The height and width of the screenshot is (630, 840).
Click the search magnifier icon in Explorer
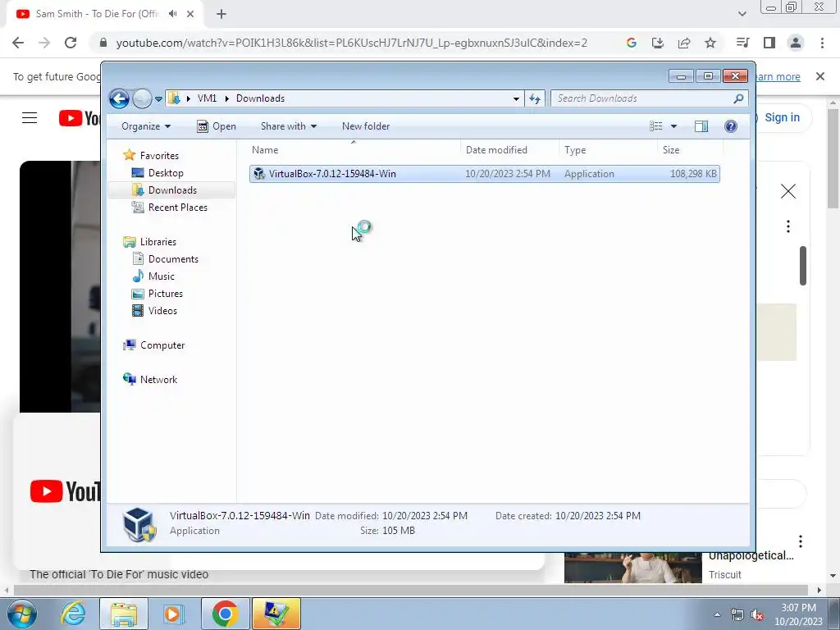tap(739, 98)
